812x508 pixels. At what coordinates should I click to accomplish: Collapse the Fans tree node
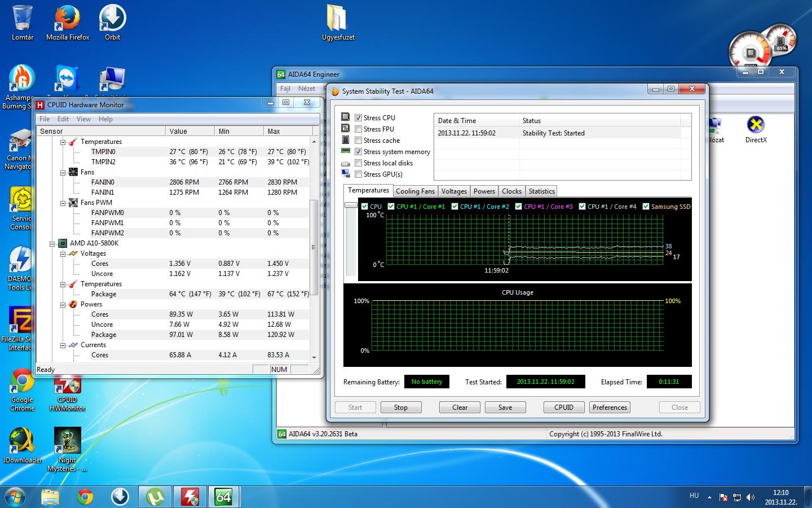63,172
